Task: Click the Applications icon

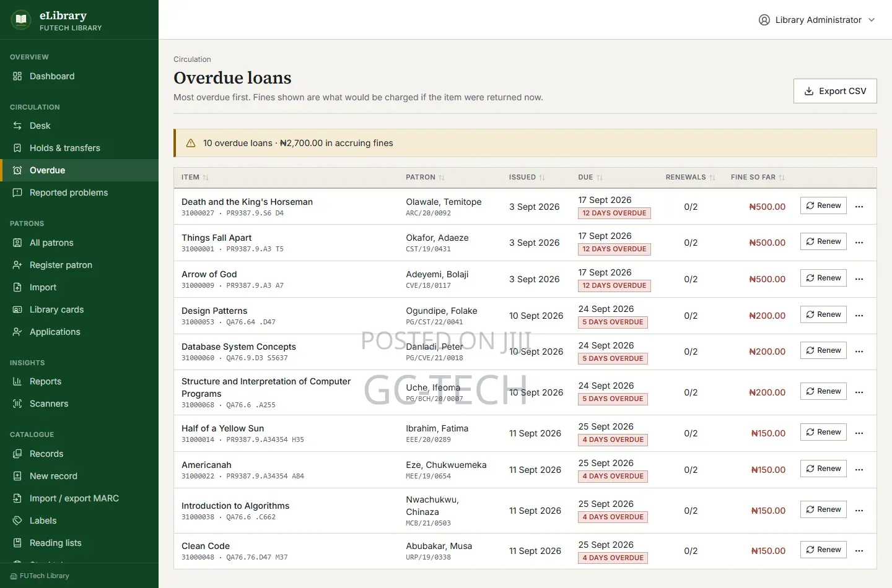Action: [17, 332]
